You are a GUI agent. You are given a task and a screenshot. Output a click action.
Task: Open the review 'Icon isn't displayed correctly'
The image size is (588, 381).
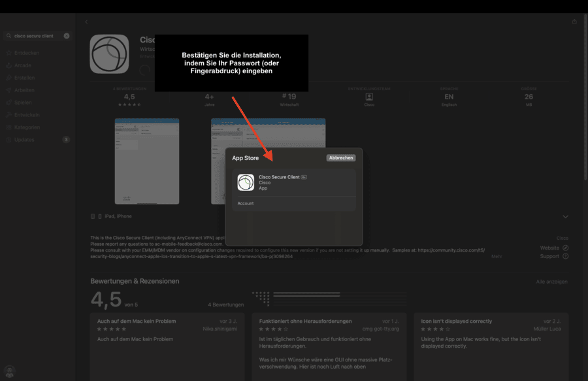491,347
